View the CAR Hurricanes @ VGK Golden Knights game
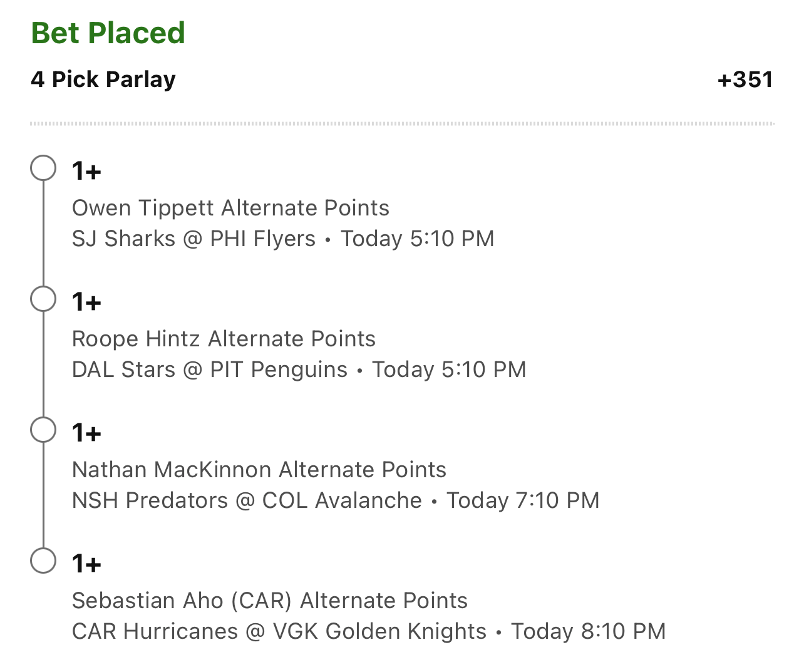 click(x=279, y=631)
